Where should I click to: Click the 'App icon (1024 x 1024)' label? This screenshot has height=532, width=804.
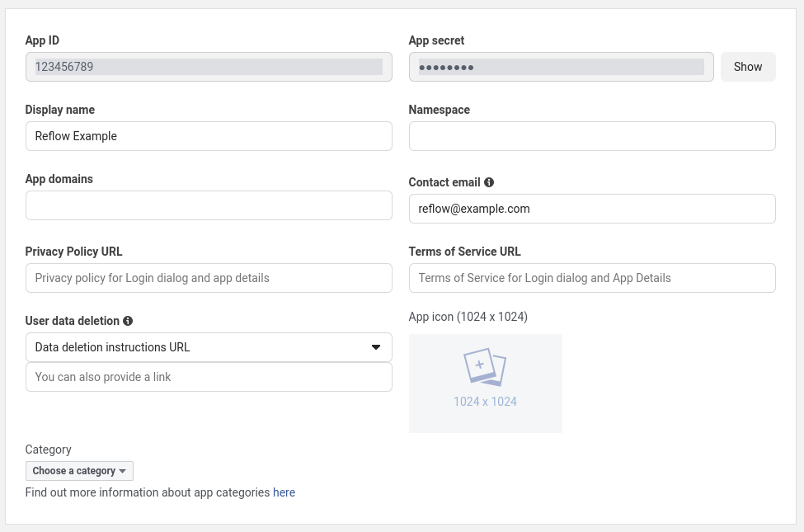(x=468, y=317)
